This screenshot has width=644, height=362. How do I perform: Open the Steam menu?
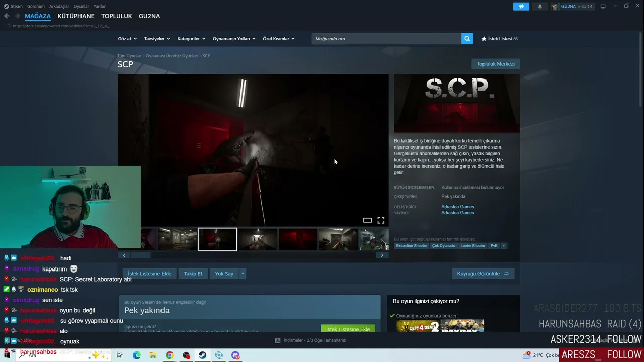(16, 6)
